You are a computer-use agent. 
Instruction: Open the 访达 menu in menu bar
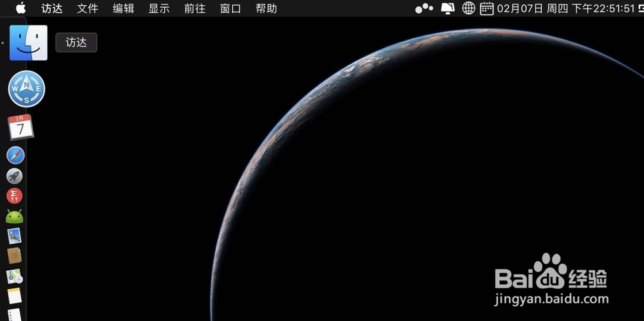tap(52, 8)
